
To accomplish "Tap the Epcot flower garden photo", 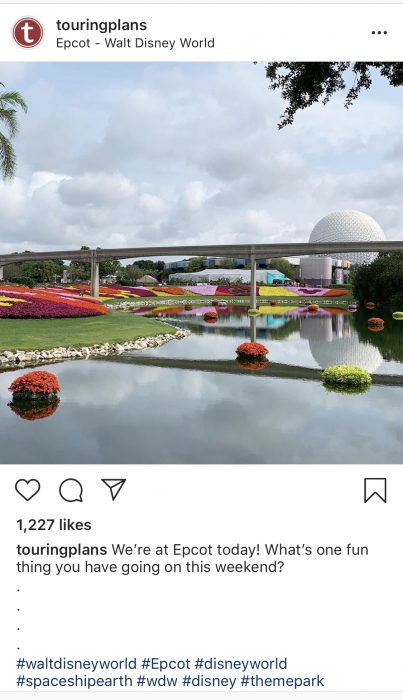I will tap(201, 262).
